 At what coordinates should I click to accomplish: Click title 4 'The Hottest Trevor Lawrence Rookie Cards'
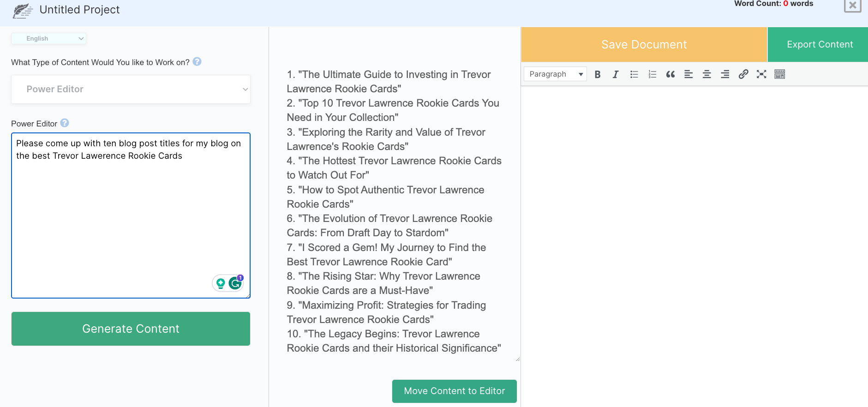(x=394, y=168)
